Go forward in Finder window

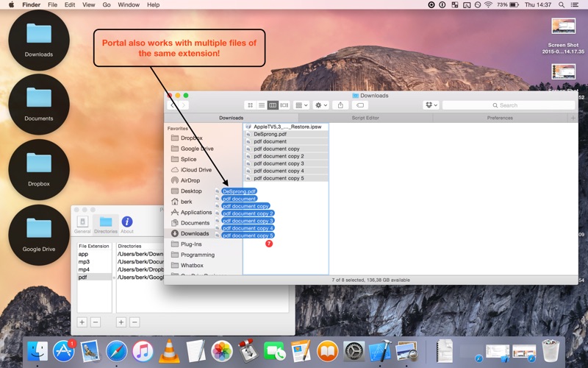point(183,105)
